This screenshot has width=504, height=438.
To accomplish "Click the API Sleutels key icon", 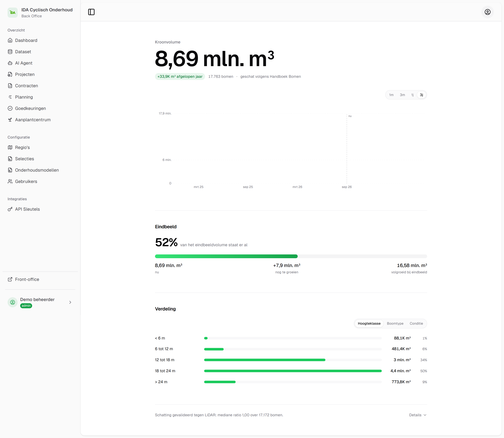I will [x=10, y=209].
